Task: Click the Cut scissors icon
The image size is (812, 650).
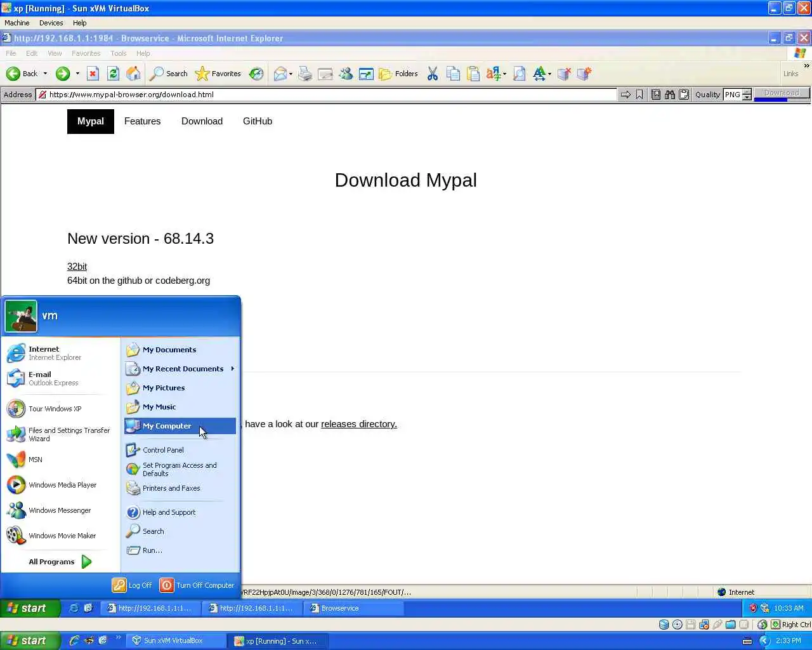Action: (x=433, y=74)
